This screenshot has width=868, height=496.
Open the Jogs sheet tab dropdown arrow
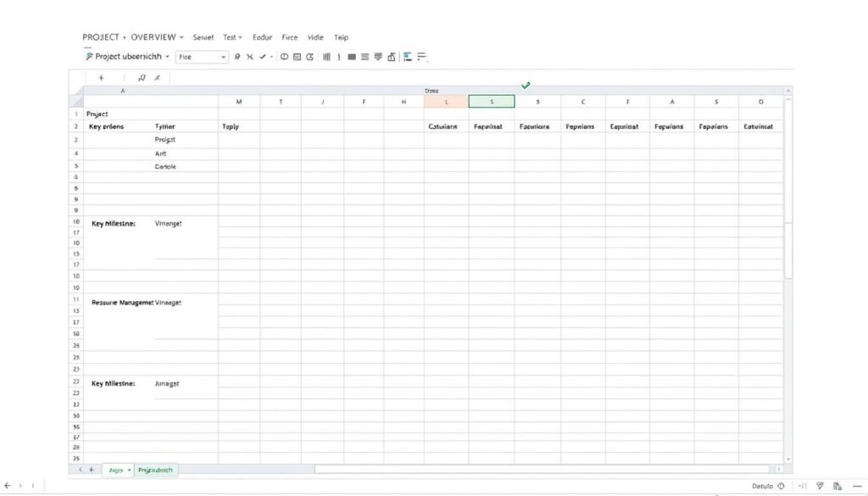point(129,470)
